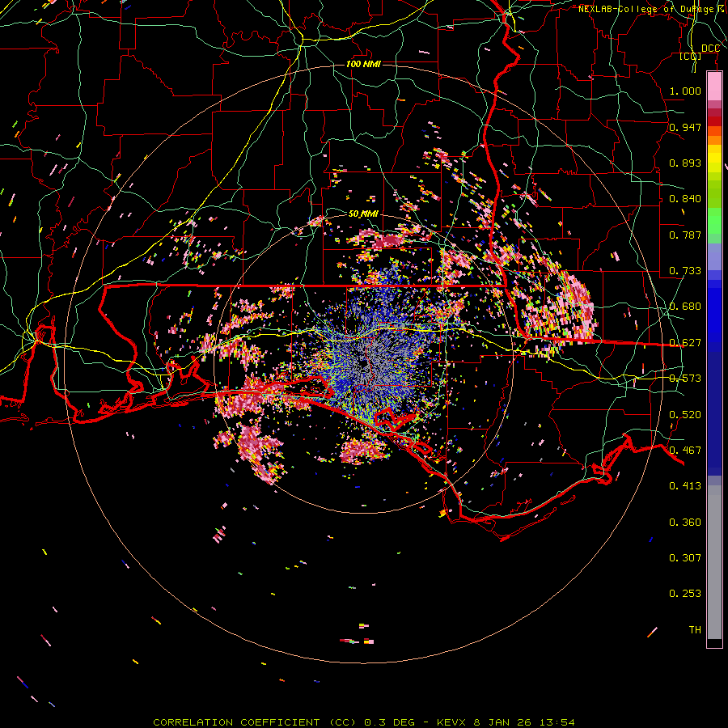The width and height of the screenshot is (728, 728).
Task: Click the 0.413 legend value
Action: (x=684, y=486)
